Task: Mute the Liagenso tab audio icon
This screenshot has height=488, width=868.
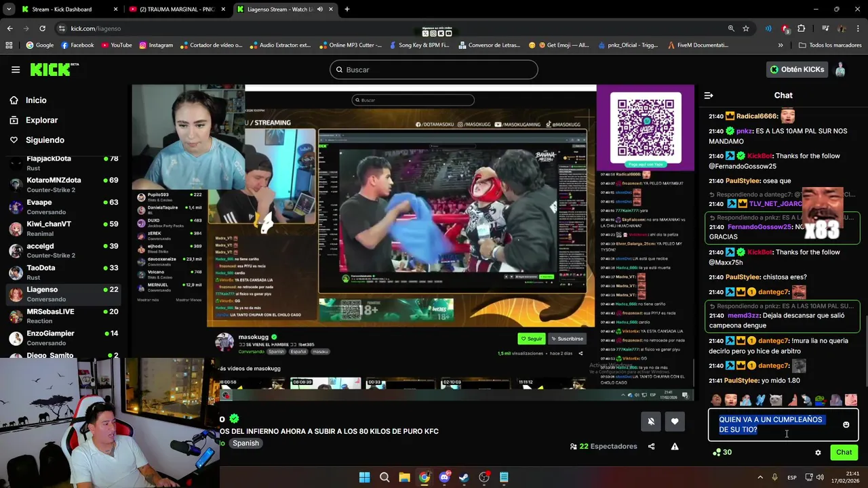Action: pyautogui.click(x=319, y=9)
